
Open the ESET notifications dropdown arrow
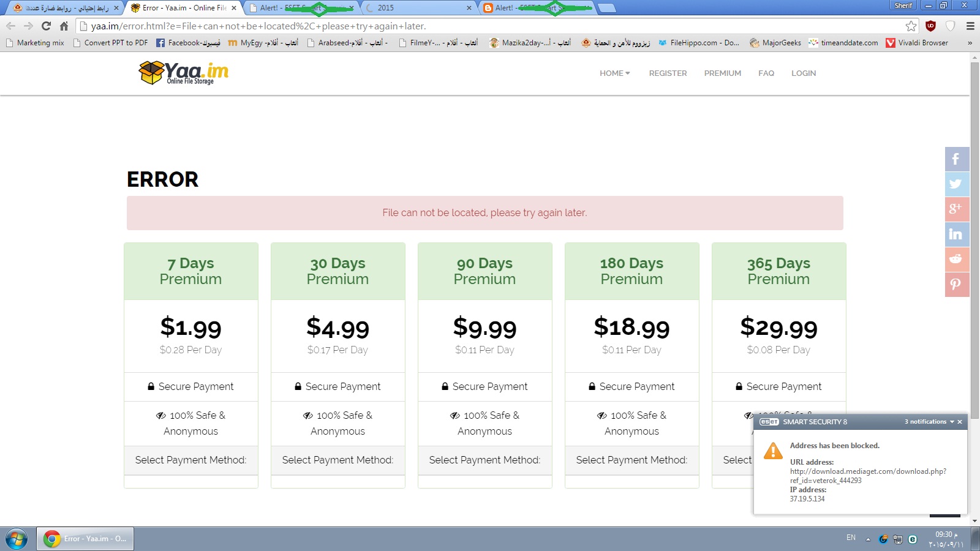pyautogui.click(x=952, y=422)
